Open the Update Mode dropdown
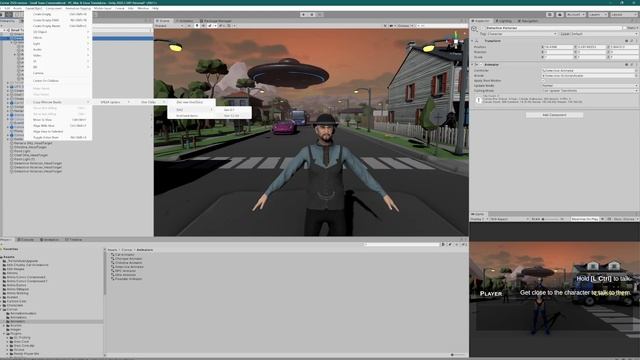This screenshot has height=360, width=640. pyautogui.click(x=589, y=86)
